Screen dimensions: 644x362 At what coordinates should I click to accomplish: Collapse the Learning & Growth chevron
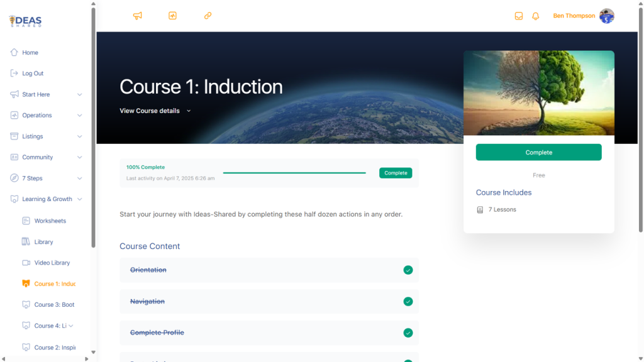point(80,199)
